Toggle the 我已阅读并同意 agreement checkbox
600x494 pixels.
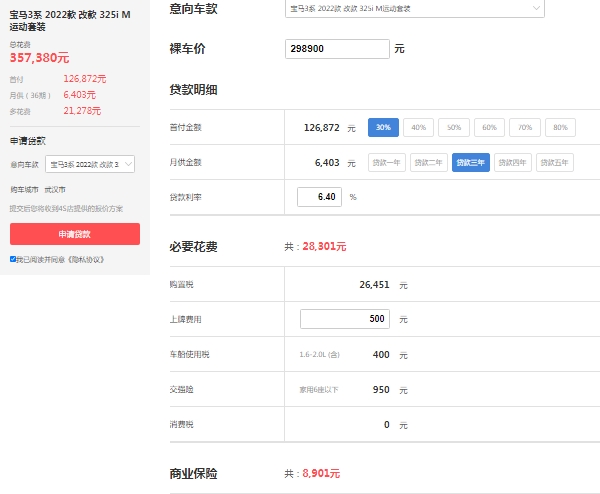click(13, 259)
